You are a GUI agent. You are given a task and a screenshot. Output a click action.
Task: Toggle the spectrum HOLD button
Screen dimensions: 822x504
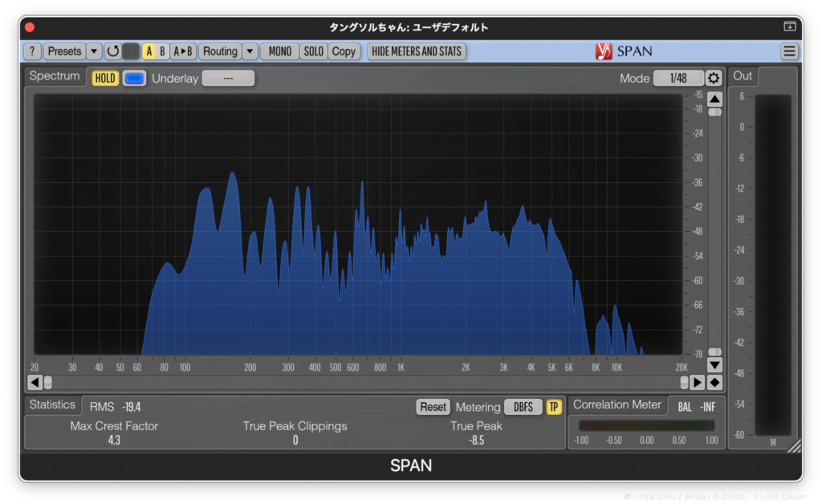[105, 78]
